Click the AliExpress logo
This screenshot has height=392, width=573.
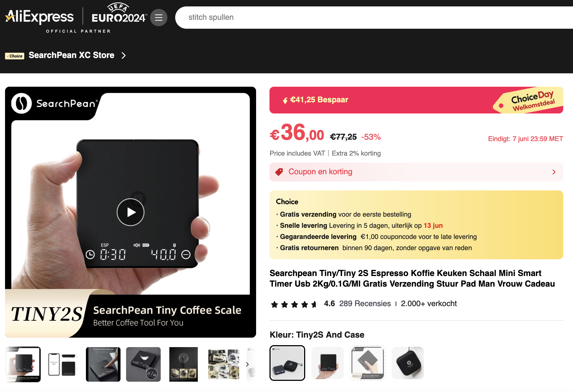pyautogui.click(x=40, y=17)
